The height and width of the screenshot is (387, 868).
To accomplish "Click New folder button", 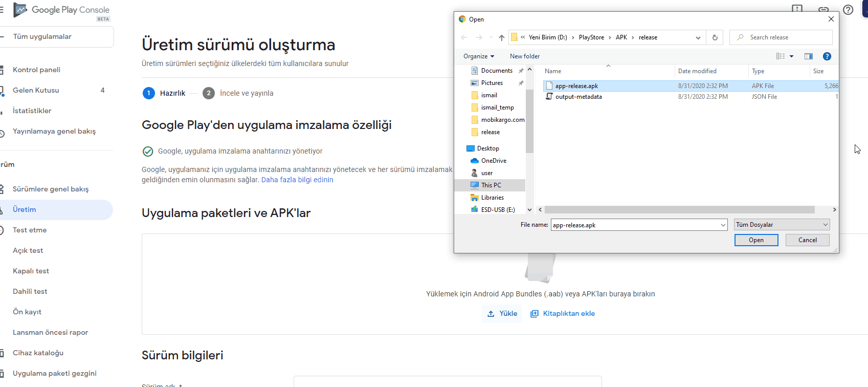I will pyautogui.click(x=525, y=56).
